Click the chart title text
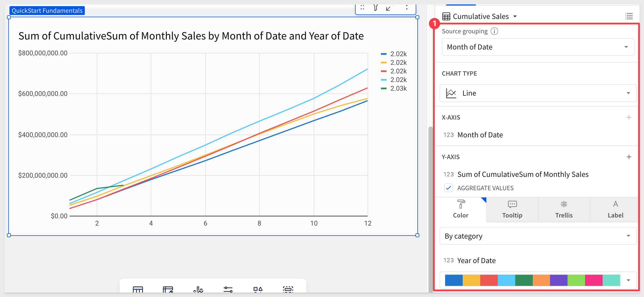The image size is (644, 297). pos(191,36)
